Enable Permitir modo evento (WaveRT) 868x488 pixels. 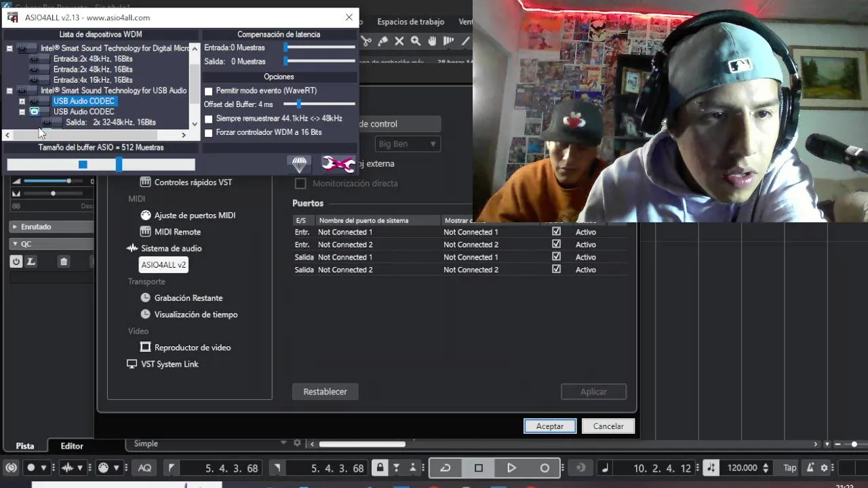tap(209, 91)
